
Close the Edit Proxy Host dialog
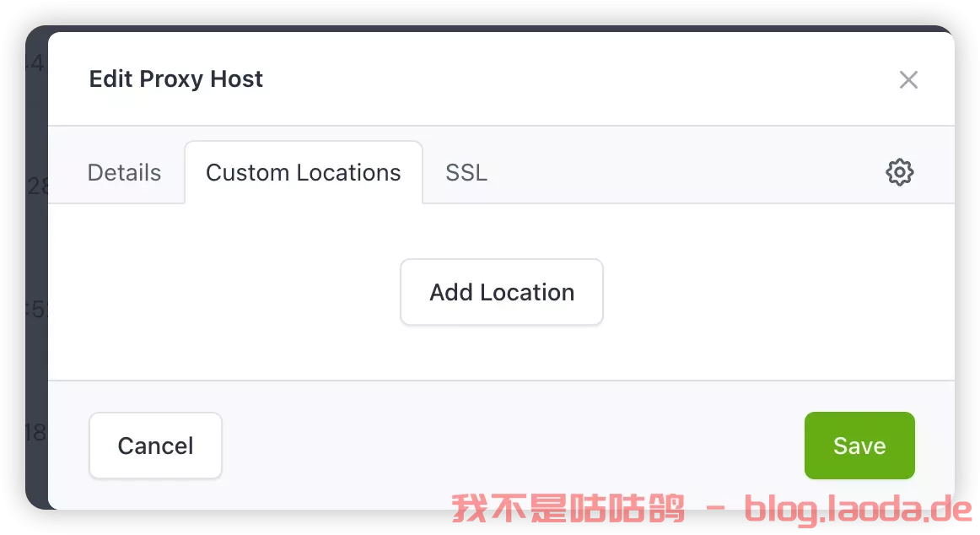908,79
